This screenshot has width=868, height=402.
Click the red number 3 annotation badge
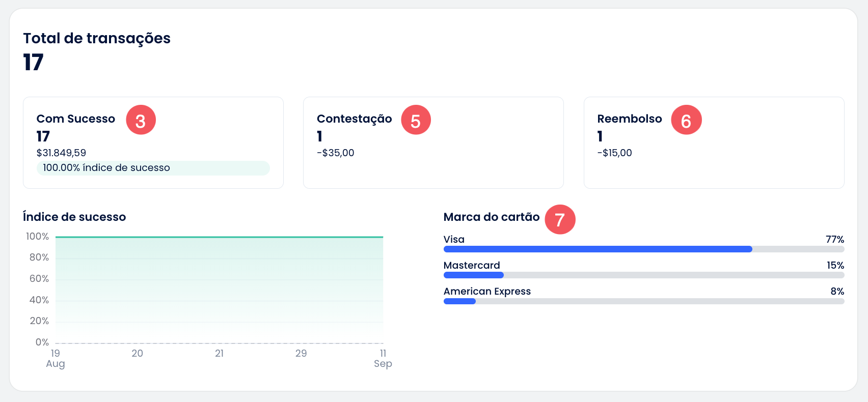point(141,120)
